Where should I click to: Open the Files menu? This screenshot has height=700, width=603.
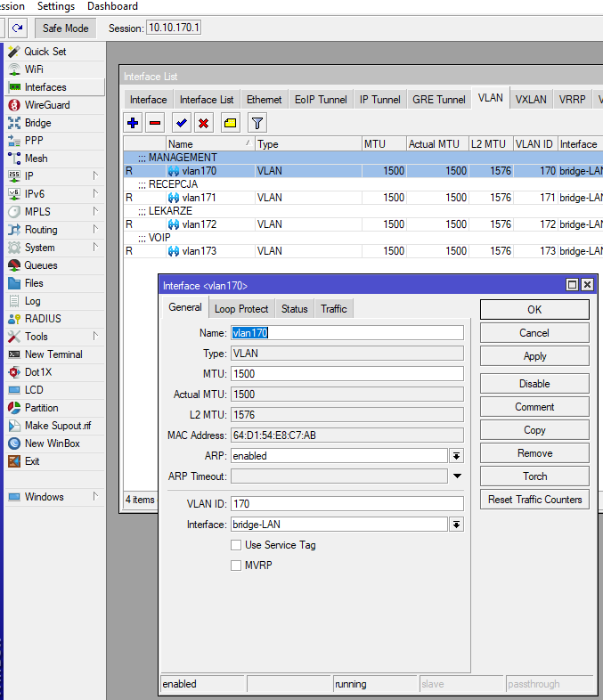[x=55, y=283]
